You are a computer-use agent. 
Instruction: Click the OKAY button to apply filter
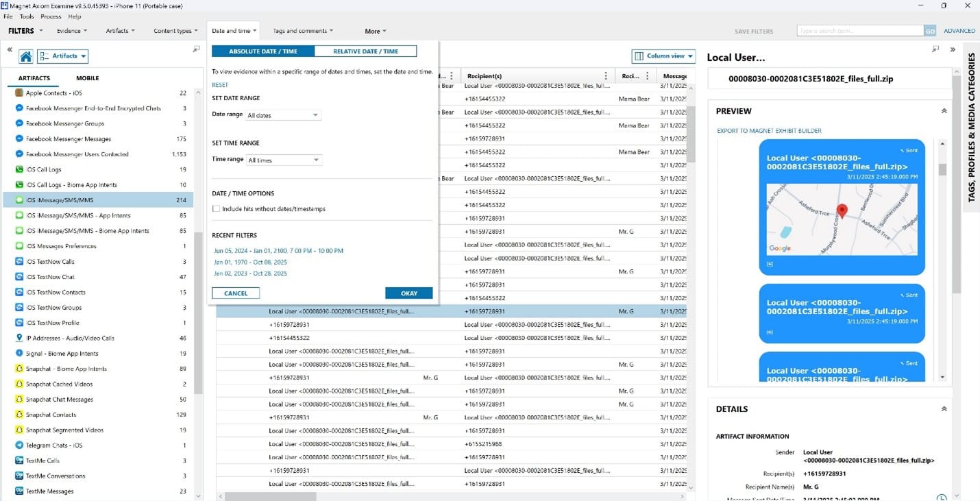click(408, 292)
